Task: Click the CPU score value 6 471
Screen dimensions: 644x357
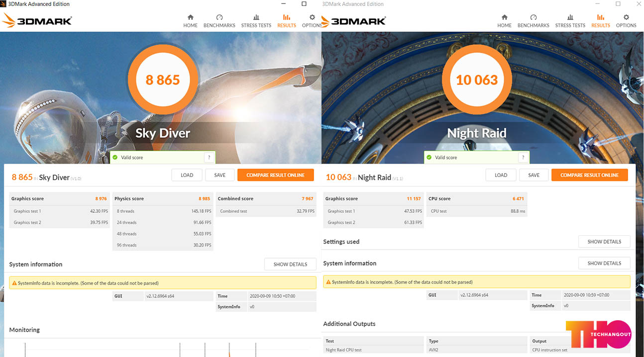Action: 518,198
